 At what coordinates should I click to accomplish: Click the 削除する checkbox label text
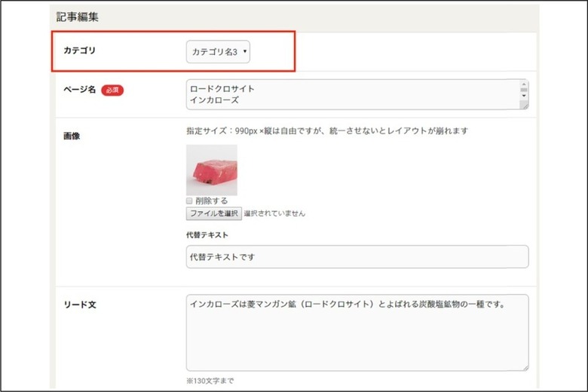tap(212, 201)
